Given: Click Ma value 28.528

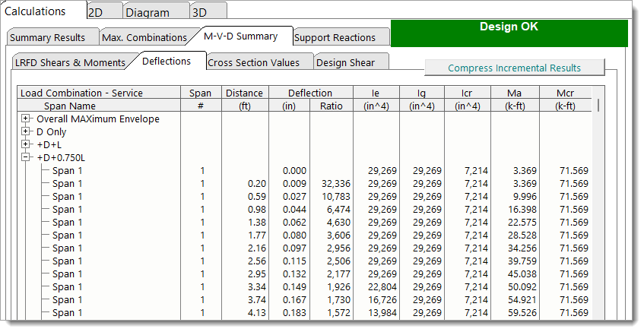Looking at the screenshot, I should click(x=522, y=236).
